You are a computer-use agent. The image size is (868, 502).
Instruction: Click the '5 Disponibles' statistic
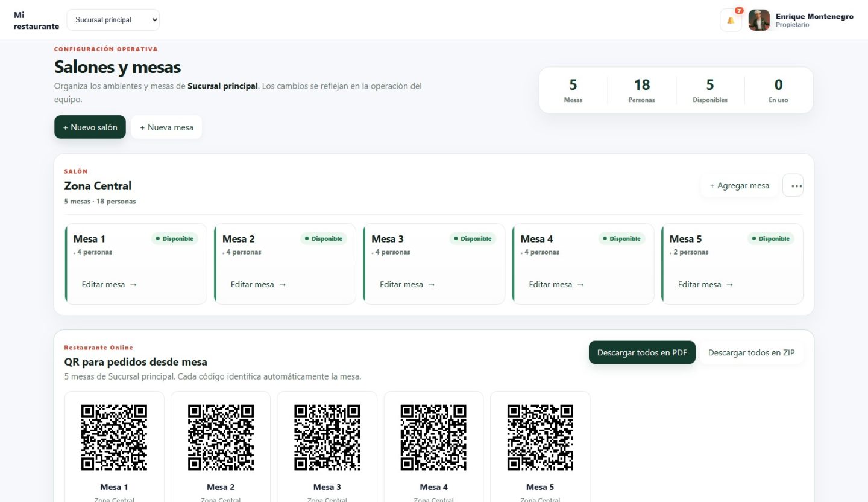click(x=710, y=90)
